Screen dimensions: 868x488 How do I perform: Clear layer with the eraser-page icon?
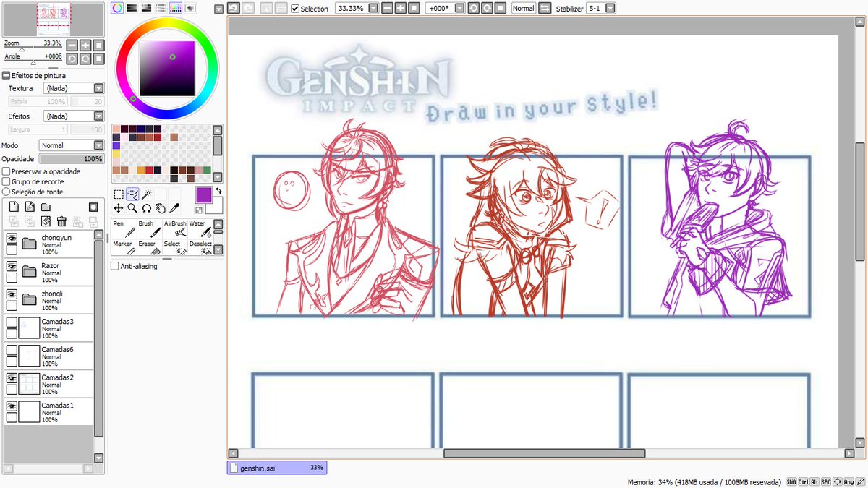click(x=46, y=221)
